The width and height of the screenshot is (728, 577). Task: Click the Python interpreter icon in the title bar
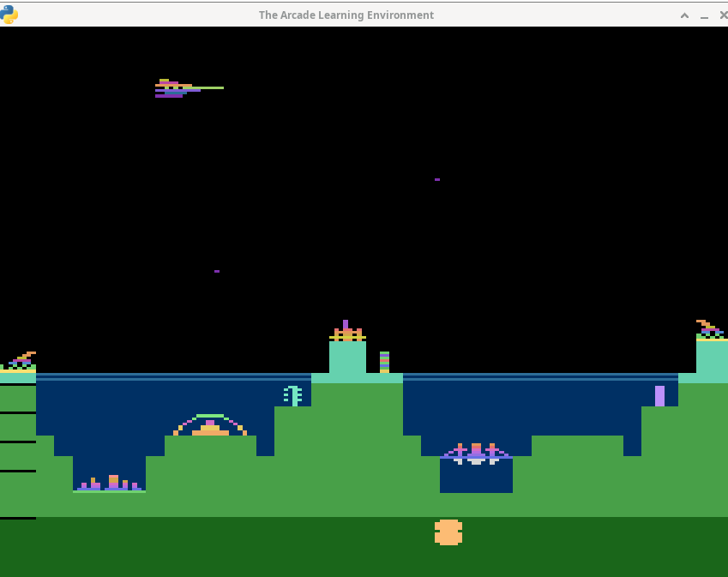pyautogui.click(x=9, y=15)
